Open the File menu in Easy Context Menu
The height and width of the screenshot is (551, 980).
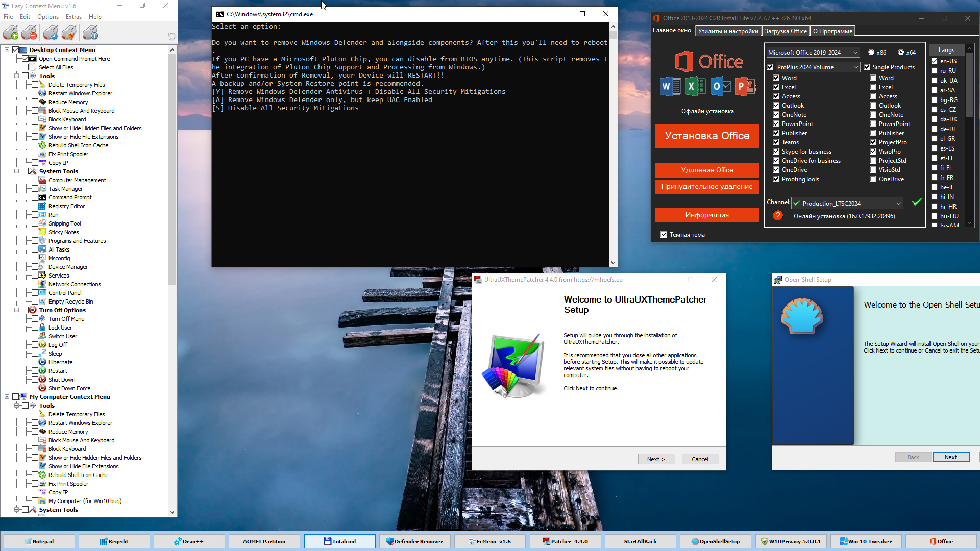(x=8, y=17)
